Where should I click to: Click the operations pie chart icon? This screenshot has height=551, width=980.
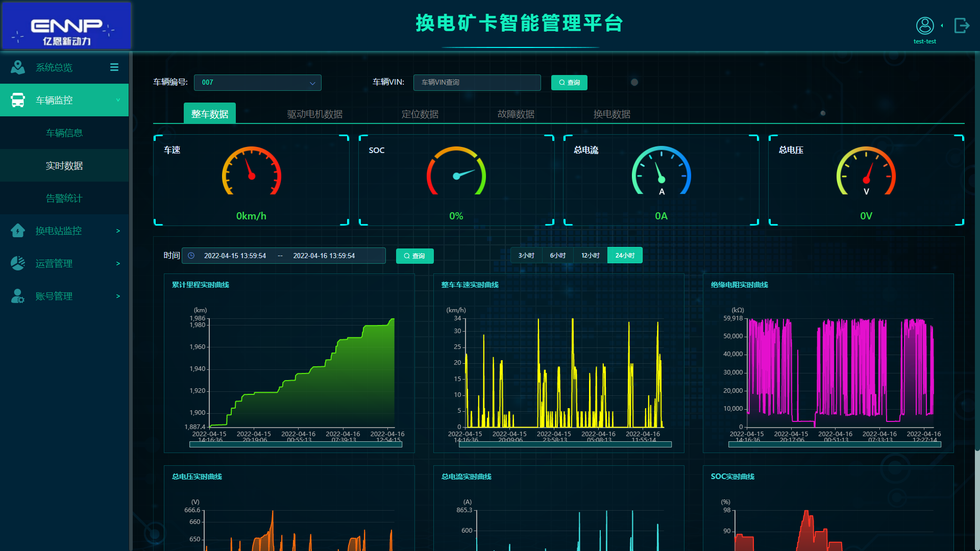pos(18,263)
